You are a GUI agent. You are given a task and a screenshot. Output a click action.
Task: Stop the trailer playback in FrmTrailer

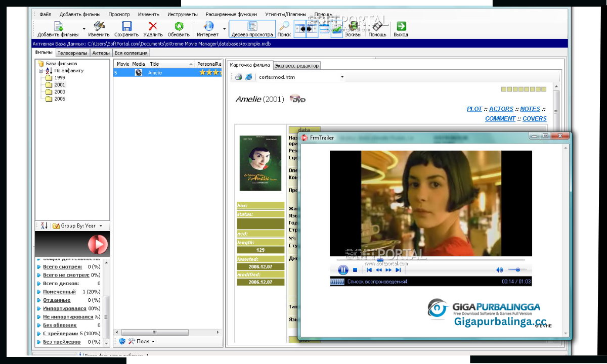pyautogui.click(x=355, y=270)
